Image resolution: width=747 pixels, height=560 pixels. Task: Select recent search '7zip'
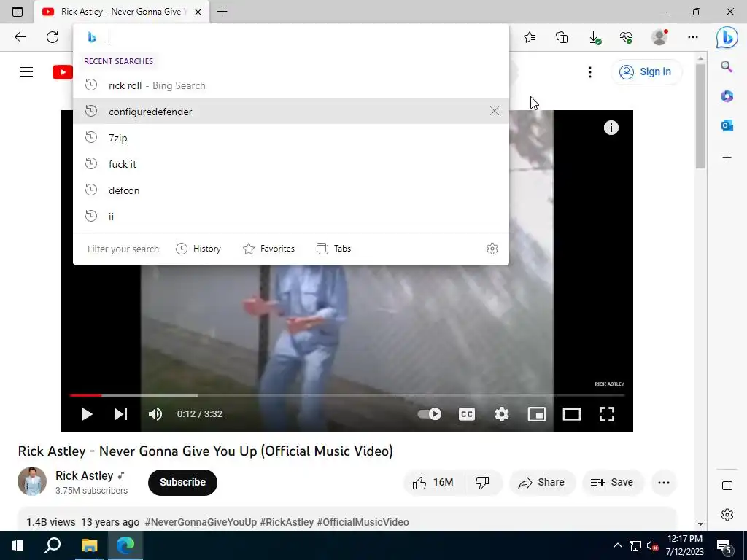coord(291,138)
